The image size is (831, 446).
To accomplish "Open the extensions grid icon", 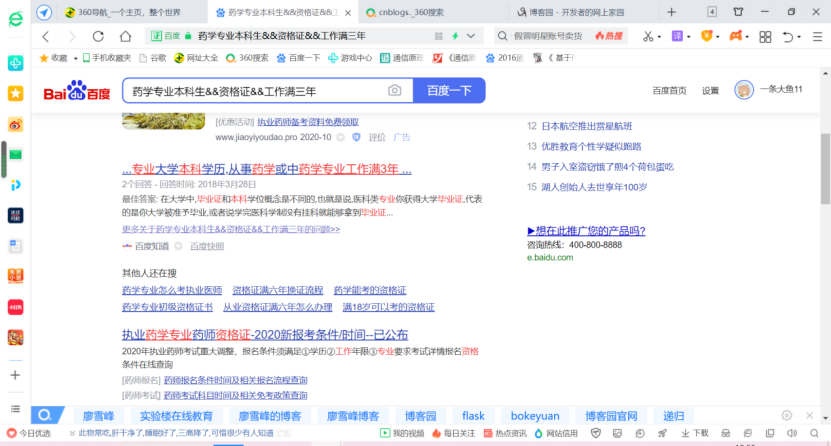I will point(765,37).
